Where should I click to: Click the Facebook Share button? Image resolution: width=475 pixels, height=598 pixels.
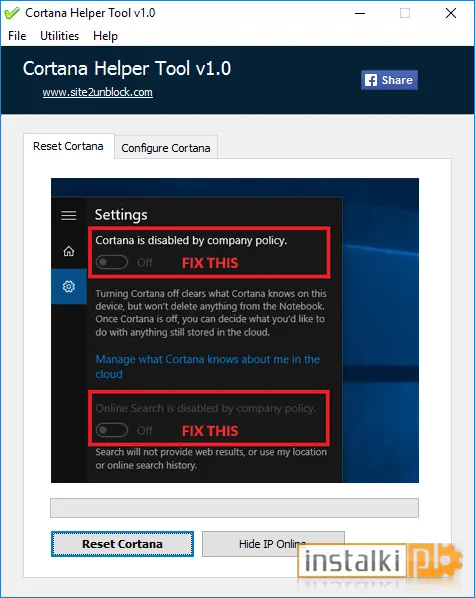tap(389, 80)
